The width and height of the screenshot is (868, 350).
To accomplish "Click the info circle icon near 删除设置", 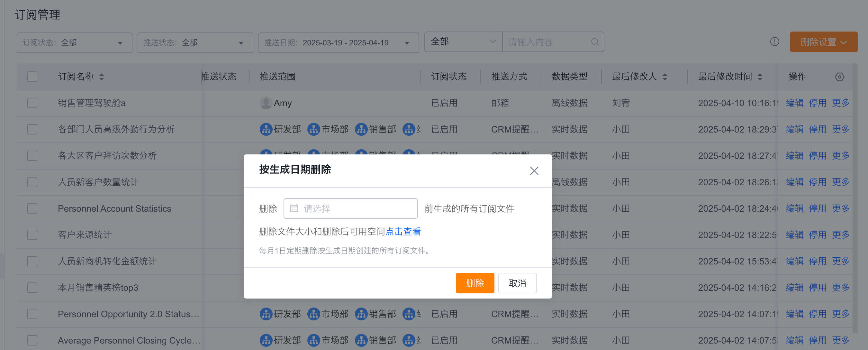I will click(774, 42).
